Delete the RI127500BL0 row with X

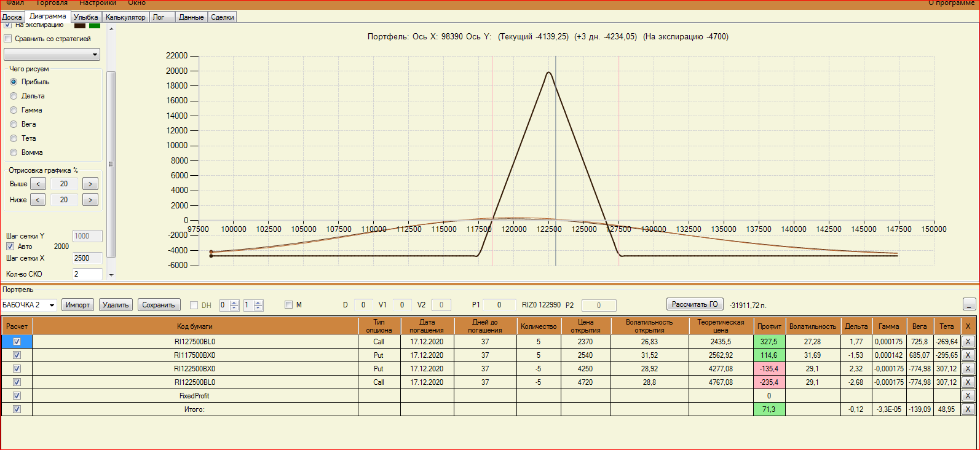pos(968,342)
